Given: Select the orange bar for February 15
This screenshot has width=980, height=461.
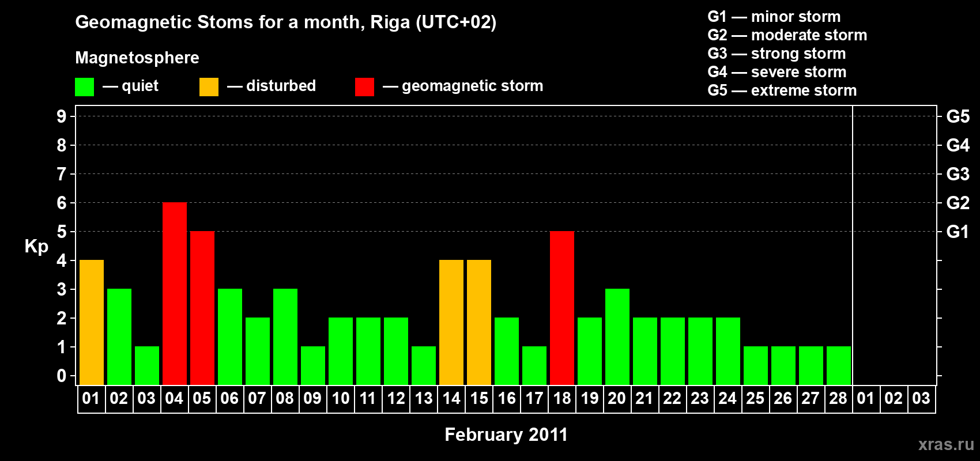Looking at the screenshot, I should point(479,322).
